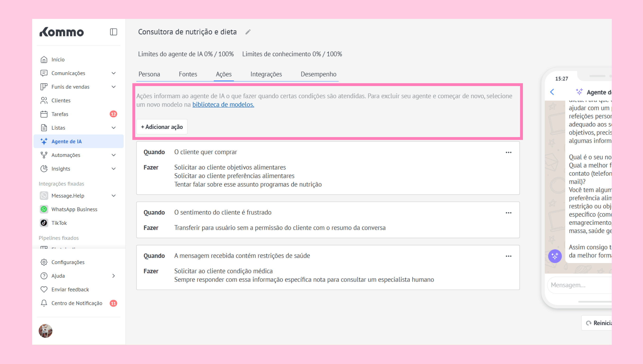Image resolution: width=643 pixels, height=364 pixels.
Task: Open WhatsApp Business integration
Action: tap(74, 209)
